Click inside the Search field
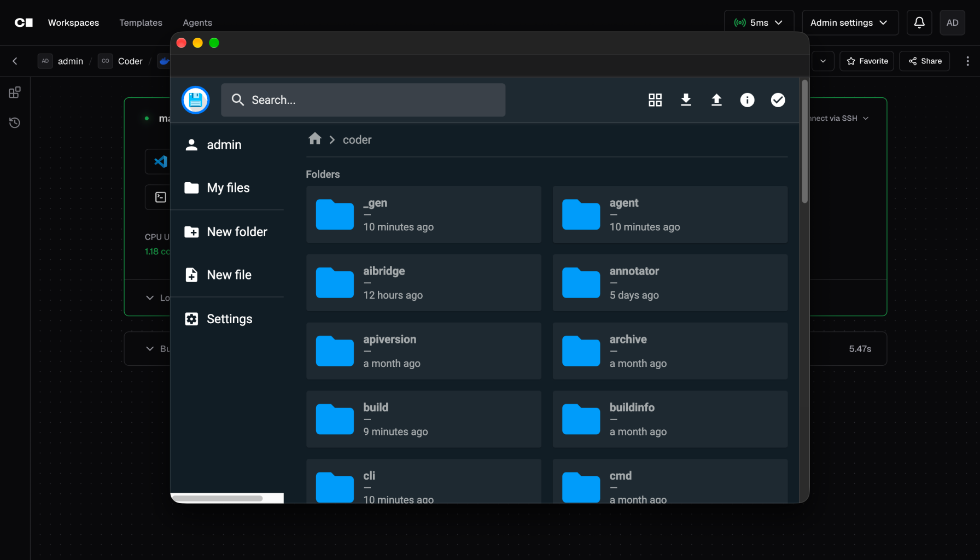 [x=363, y=100]
